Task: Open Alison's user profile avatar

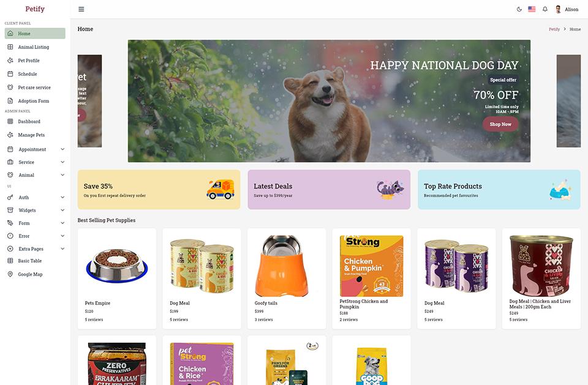Action: click(x=558, y=9)
